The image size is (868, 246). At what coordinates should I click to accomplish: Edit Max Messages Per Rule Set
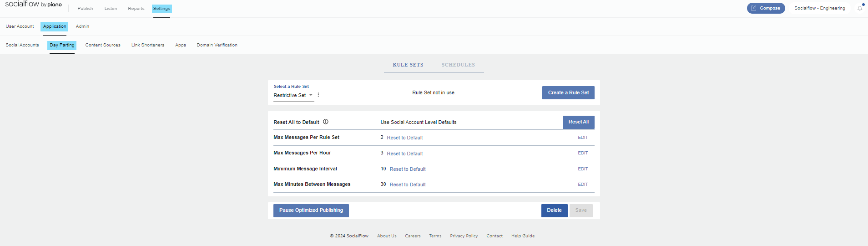point(583,138)
